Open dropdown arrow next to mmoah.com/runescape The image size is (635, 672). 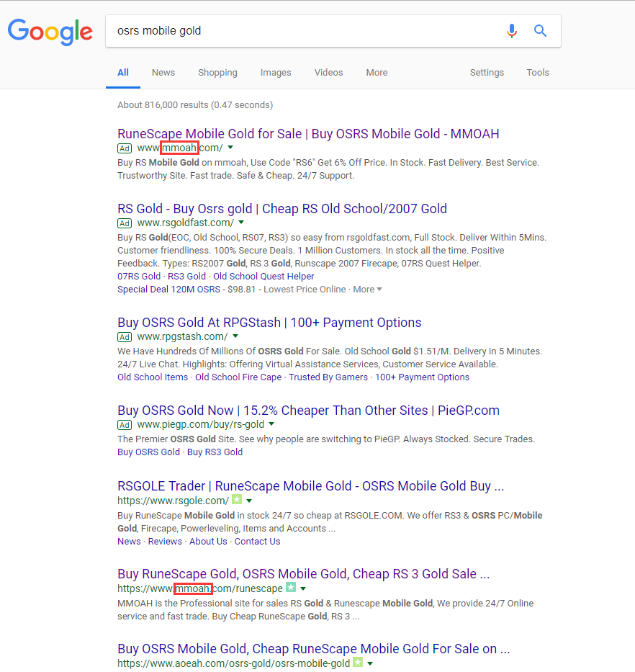(303, 588)
